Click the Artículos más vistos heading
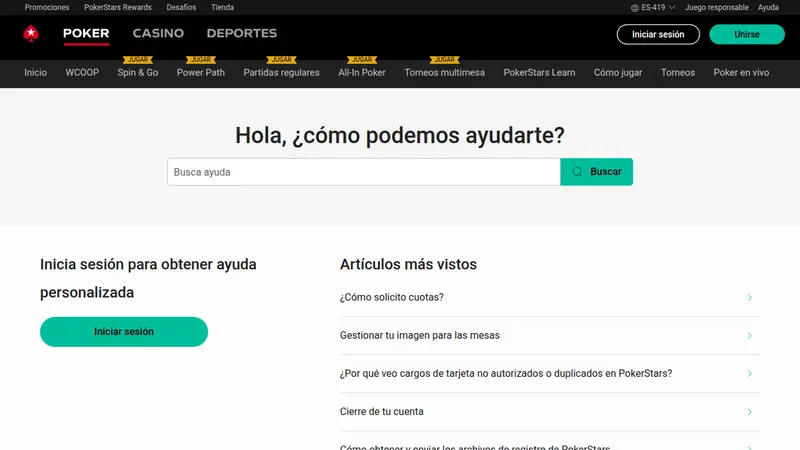Viewport: 800px width, 450px height. pos(408,264)
